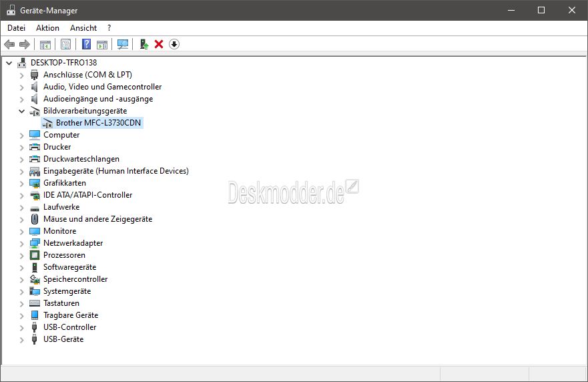588x382 pixels.
Task: Click the Speichercontroller icon
Action: [35, 278]
